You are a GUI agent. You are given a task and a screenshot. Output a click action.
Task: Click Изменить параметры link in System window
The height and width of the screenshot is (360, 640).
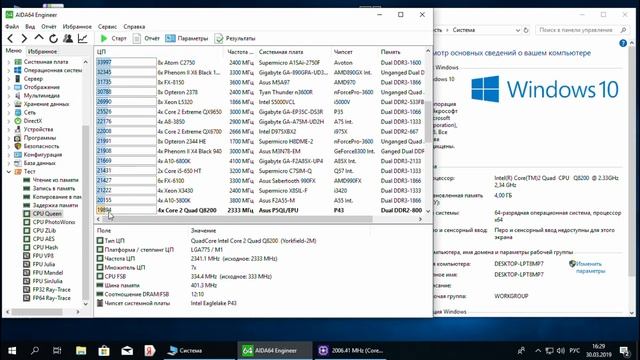591,267
